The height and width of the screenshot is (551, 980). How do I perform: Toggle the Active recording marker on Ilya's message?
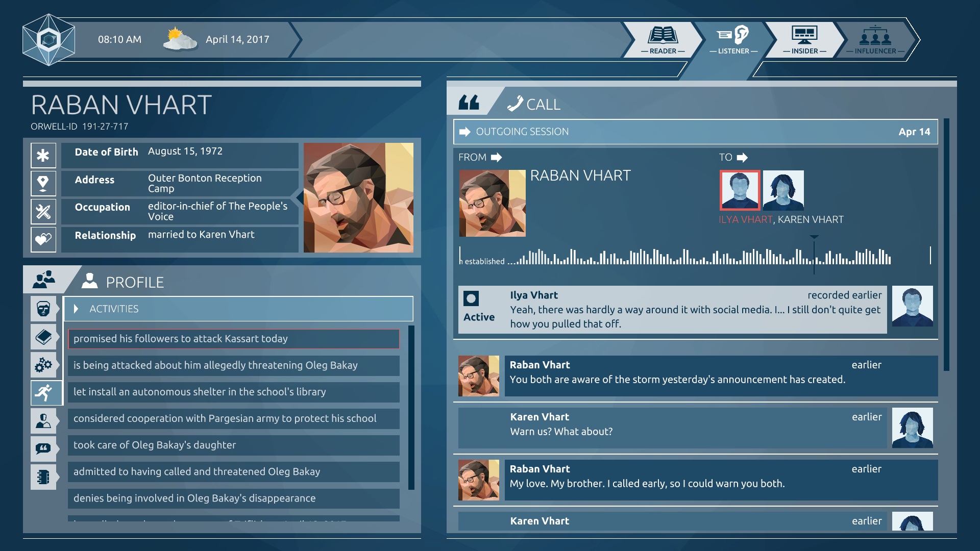tap(471, 299)
